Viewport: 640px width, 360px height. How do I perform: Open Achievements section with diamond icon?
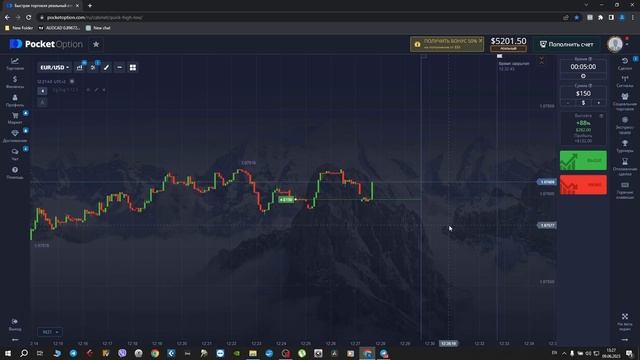(15, 136)
